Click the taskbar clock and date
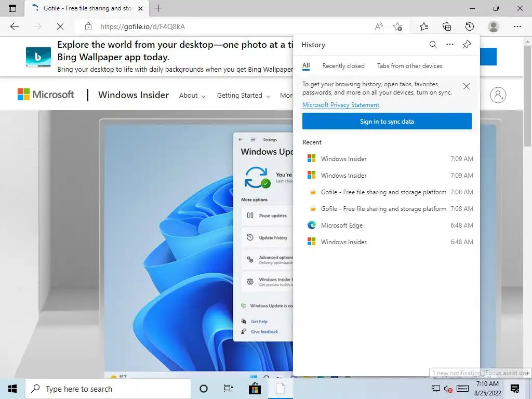Image resolution: width=532 pixels, height=399 pixels. pyautogui.click(x=487, y=389)
